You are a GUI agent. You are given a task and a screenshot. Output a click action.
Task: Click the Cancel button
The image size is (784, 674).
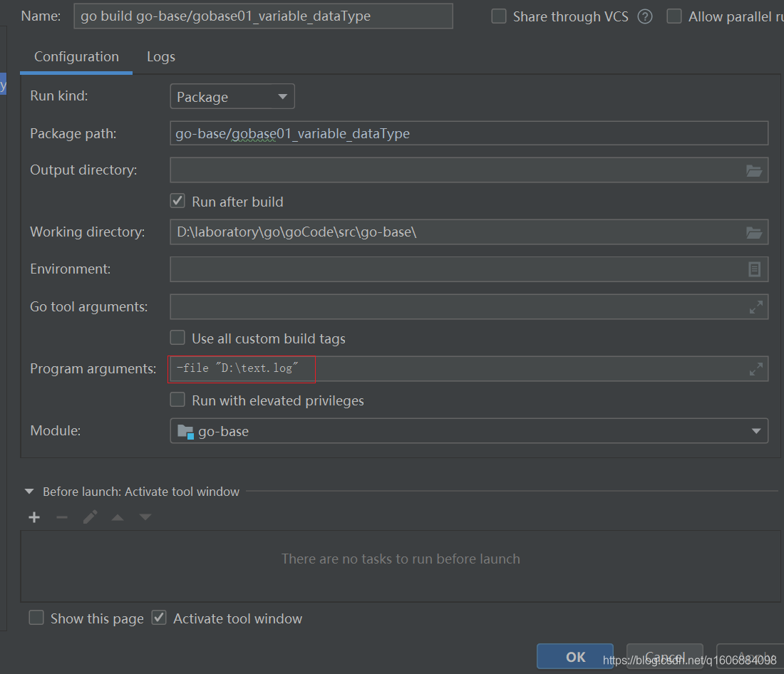tap(664, 656)
